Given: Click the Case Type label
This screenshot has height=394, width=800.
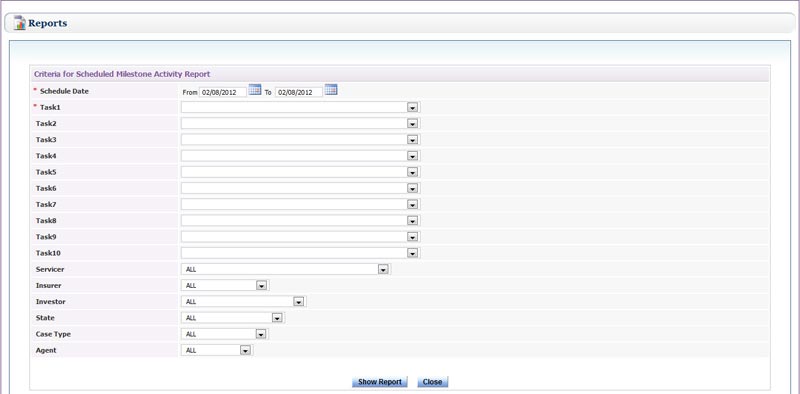Looking at the screenshot, I should [x=53, y=334].
